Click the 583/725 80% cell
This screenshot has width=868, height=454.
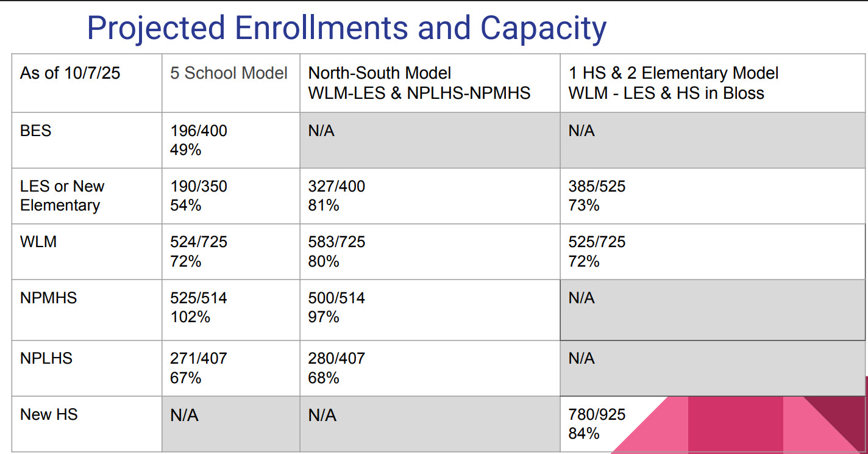[x=336, y=251]
